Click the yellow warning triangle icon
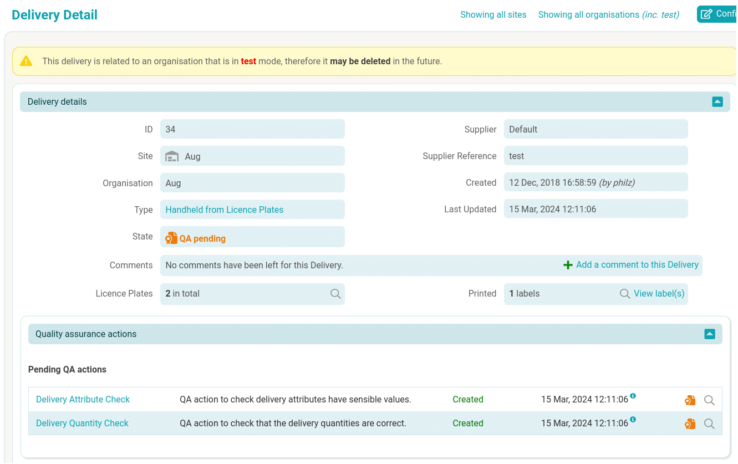This screenshot has width=738, height=464. (x=26, y=62)
